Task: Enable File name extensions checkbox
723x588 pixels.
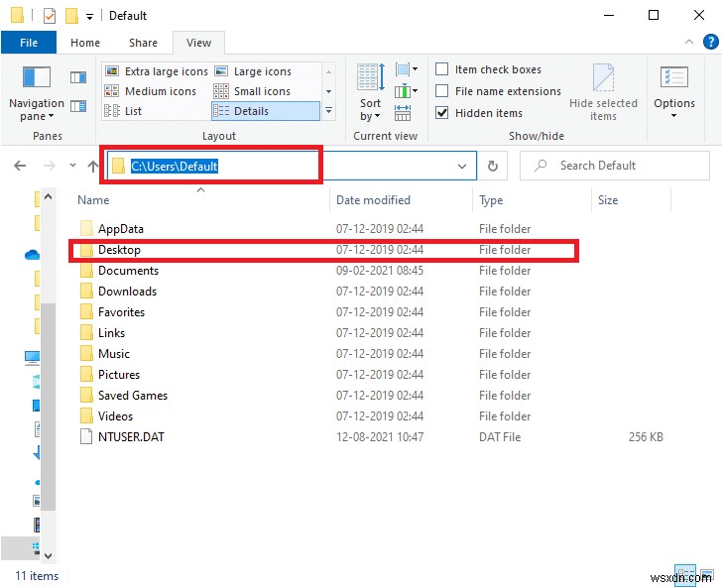Action: click(x=441, y=91)
